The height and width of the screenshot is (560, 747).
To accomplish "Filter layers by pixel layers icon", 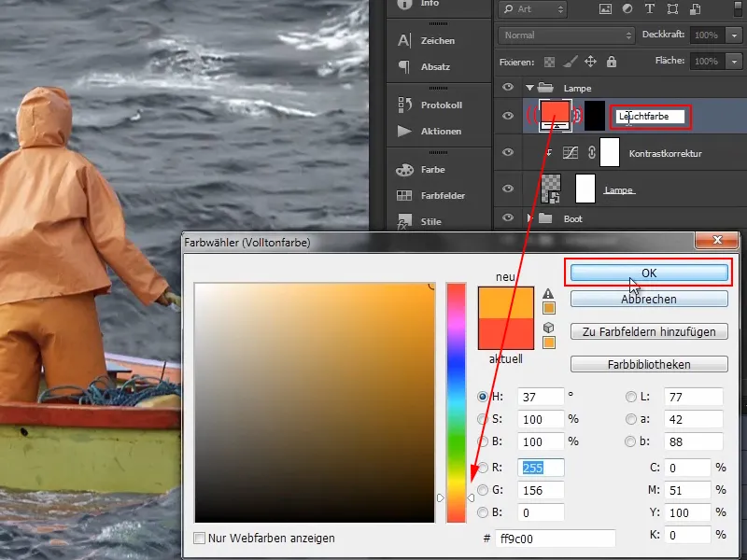I will pyautogui.click(x=605, y=8).
